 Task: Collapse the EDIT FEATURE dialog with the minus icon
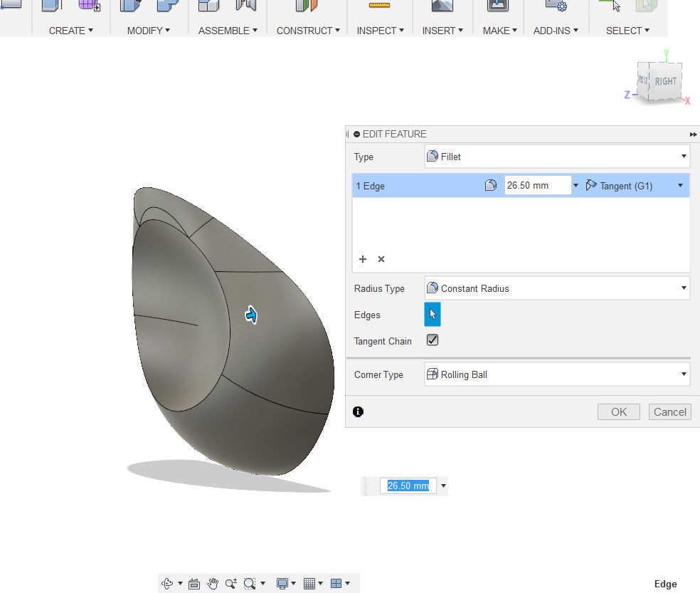point(356,134)
